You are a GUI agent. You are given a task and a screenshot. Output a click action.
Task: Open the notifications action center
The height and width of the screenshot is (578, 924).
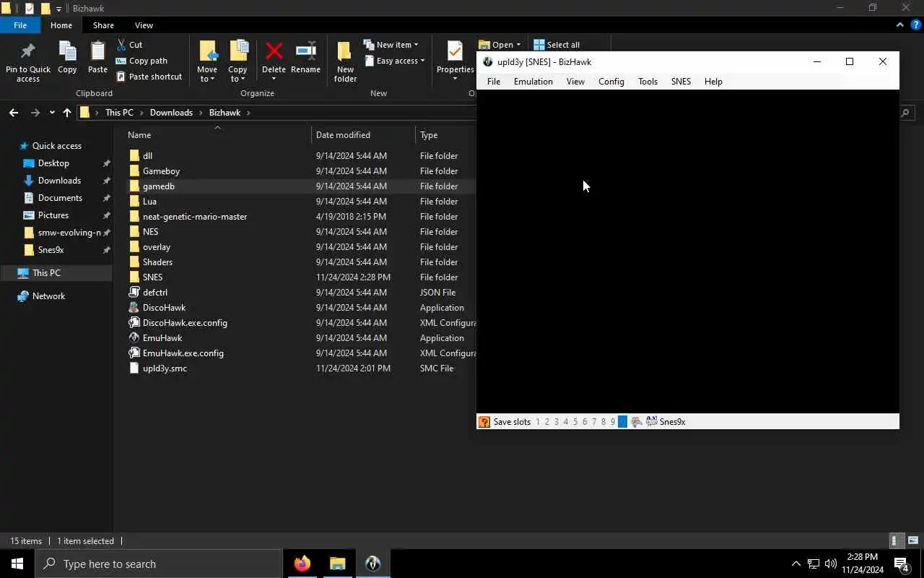point(901,564)
